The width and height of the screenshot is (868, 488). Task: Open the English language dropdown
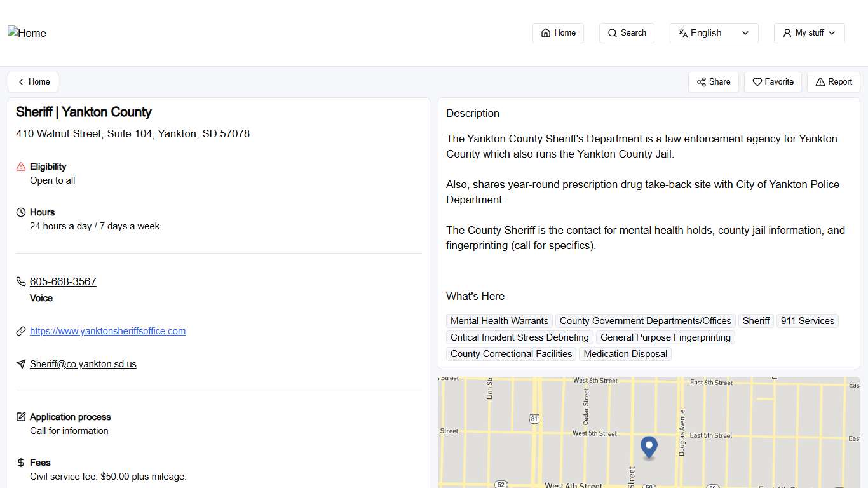[714, 32]
